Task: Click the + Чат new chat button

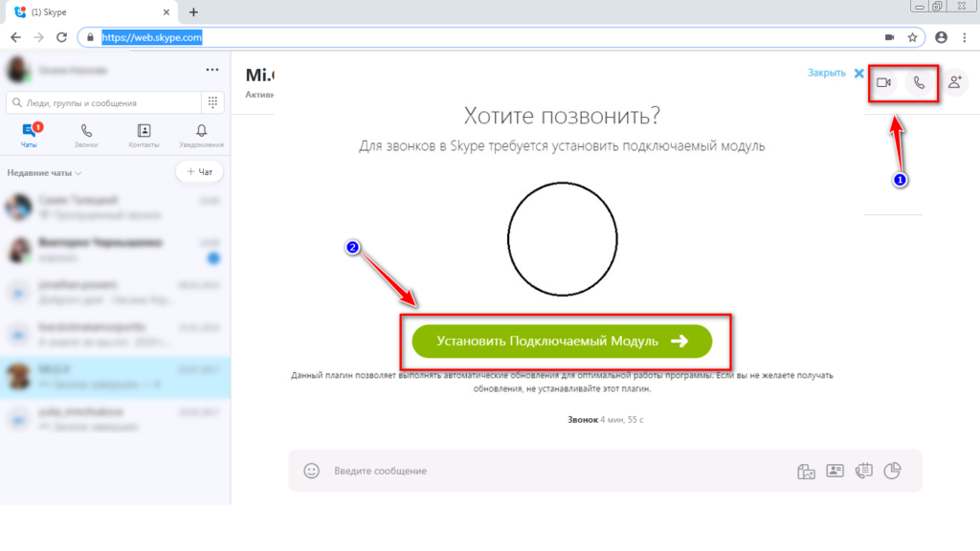Action: click(x=199, y=172)
